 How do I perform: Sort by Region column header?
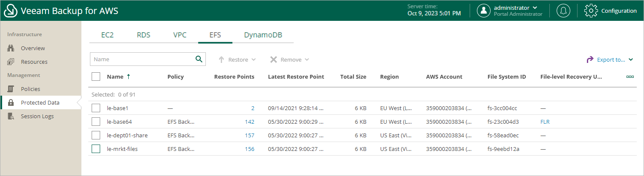[390, 77]
